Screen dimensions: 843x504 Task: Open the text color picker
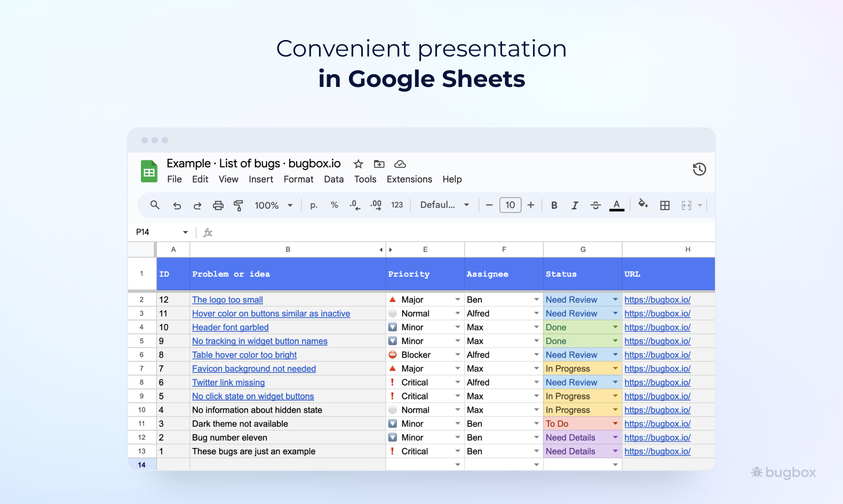pyautogui.click(x=617, y=205)
